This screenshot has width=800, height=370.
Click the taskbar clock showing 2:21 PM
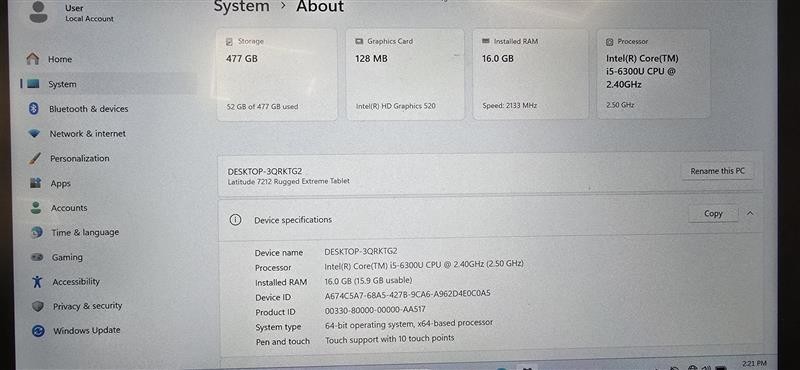point(754,363)
